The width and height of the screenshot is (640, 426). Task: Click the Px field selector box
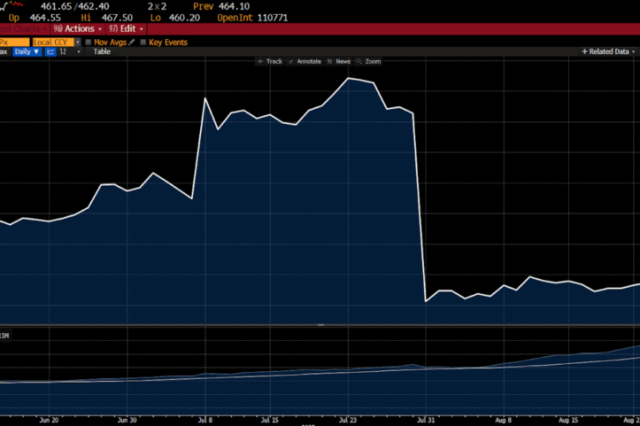tap(12, 42)
